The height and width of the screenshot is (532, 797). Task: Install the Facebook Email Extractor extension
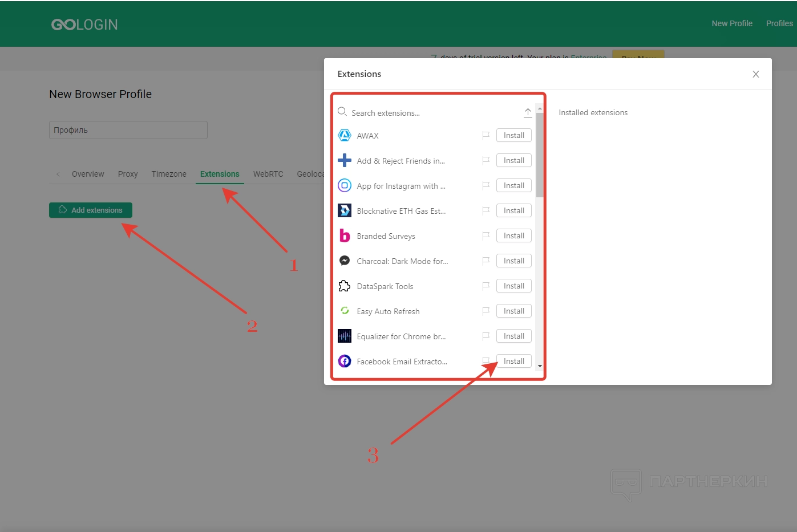click(513, 362)
